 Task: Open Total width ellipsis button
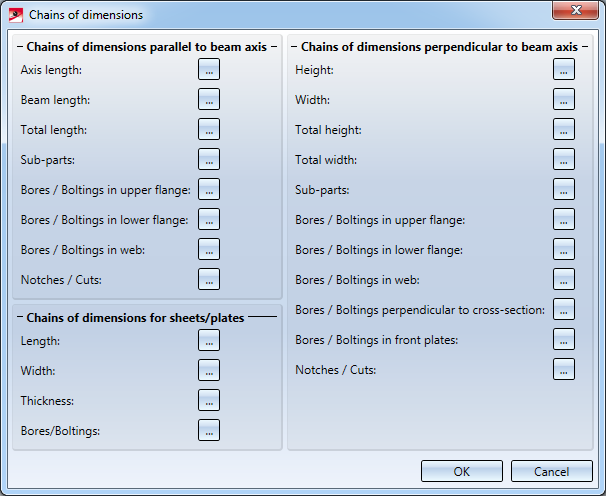pos(564,159)
